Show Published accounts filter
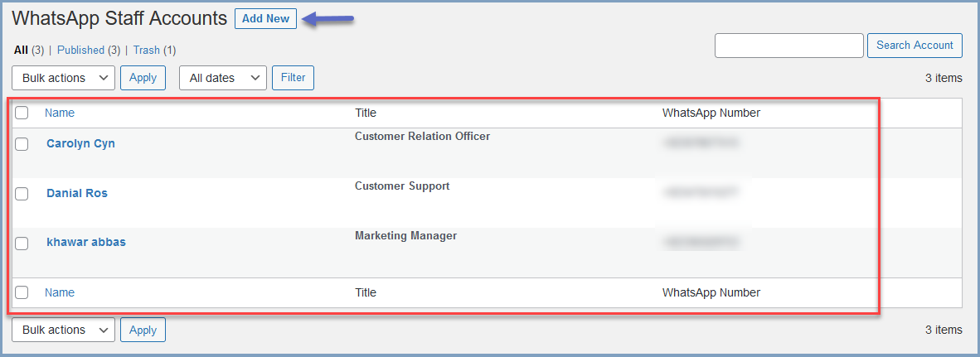Image resolution: width=980 pixels, height=357 pixels. pos(80,50)
